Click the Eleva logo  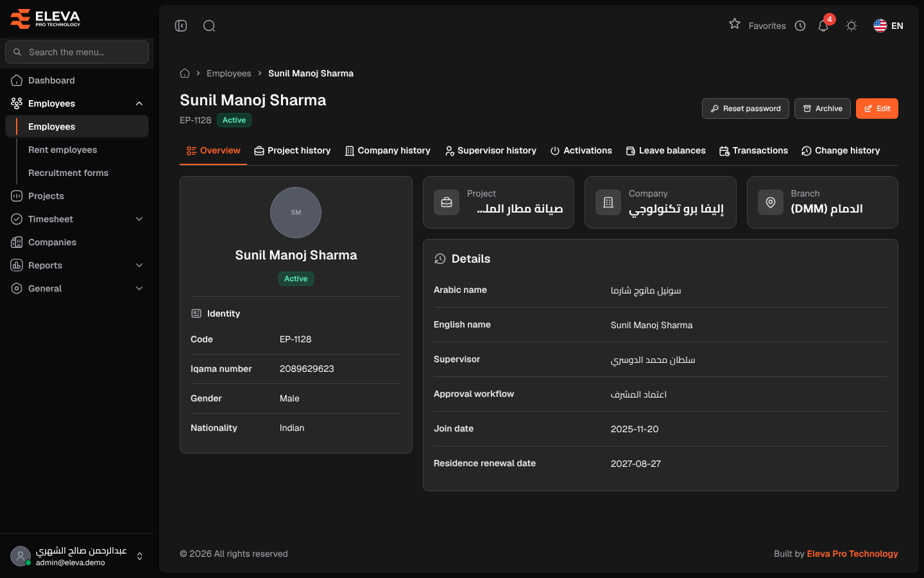click(x=45, y=19)
